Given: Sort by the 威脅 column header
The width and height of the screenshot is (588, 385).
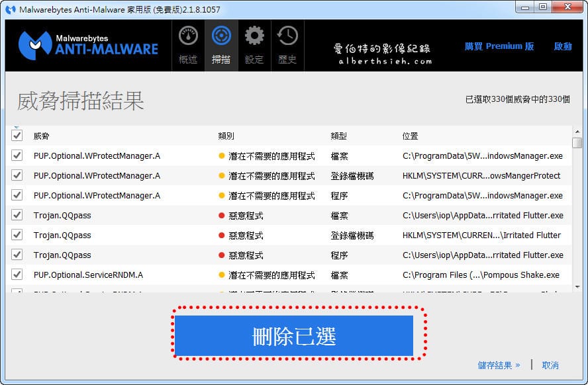Looking at the screenshot, I should pos(41,136).
